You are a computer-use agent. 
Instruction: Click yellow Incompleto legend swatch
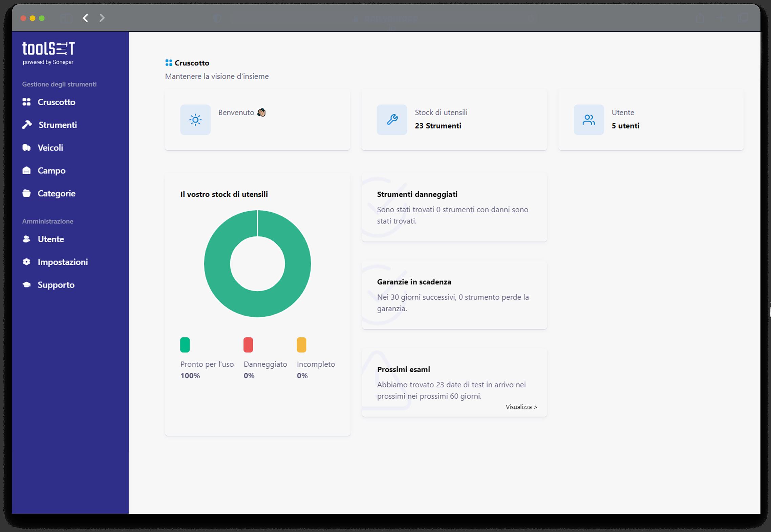pyautogui.click(x=301, y=345)
